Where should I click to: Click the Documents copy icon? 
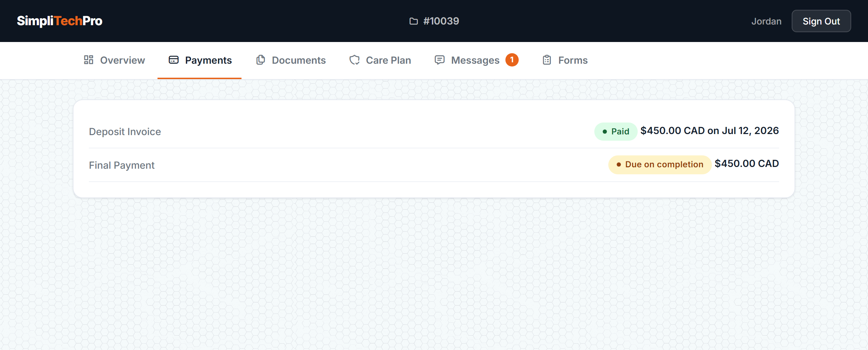coord(261,60)
